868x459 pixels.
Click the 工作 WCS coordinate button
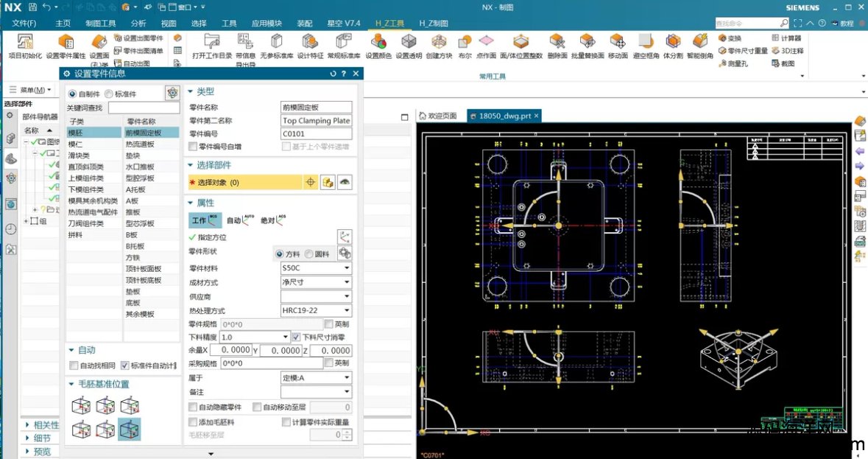205,220
